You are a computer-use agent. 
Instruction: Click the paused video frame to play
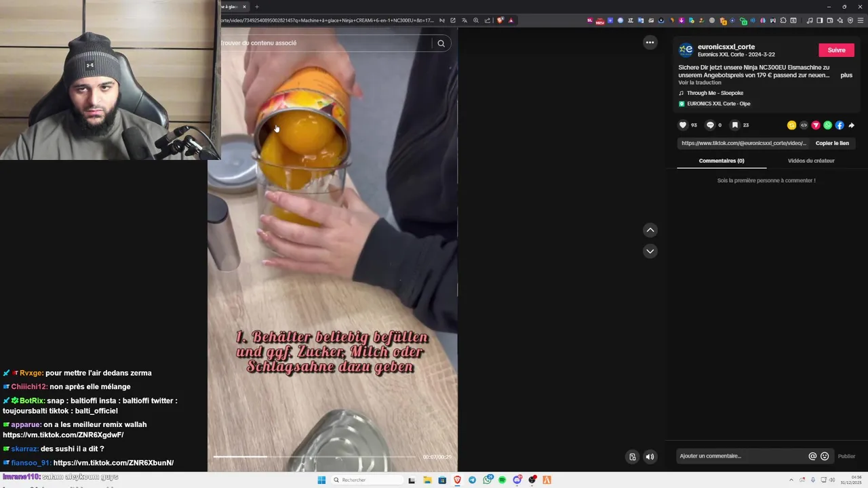(332, 251)
